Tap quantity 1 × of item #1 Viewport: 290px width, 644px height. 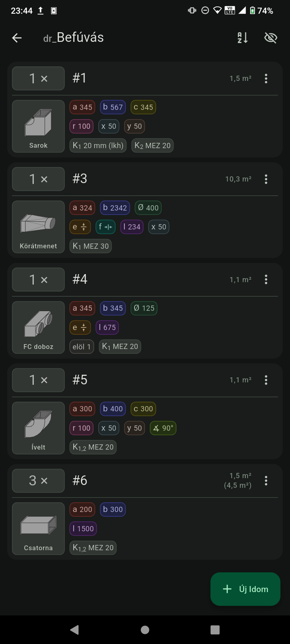pyautogui.click(x=38, y=78)
